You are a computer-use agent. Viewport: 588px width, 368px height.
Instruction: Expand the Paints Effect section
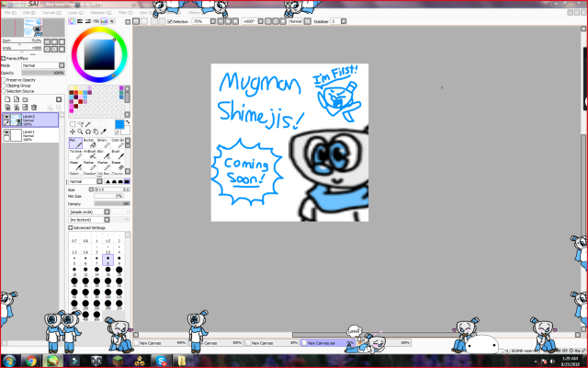tap(4, 59)
